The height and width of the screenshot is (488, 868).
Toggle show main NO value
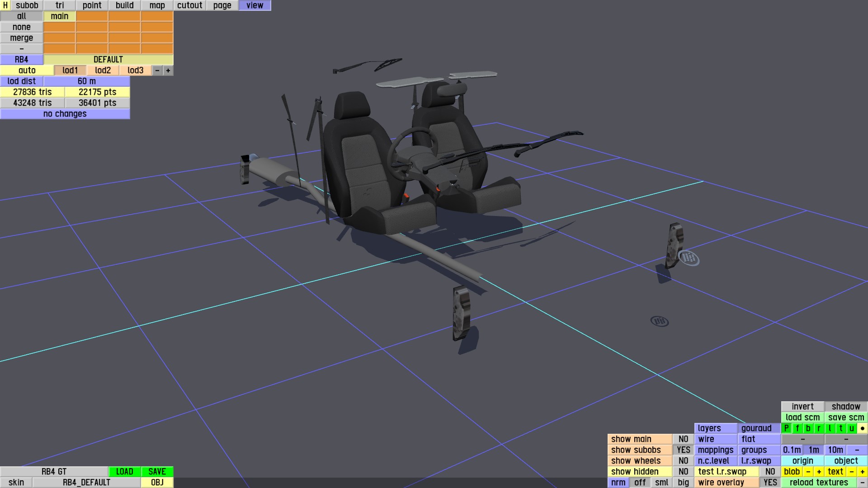coord(683,439)
